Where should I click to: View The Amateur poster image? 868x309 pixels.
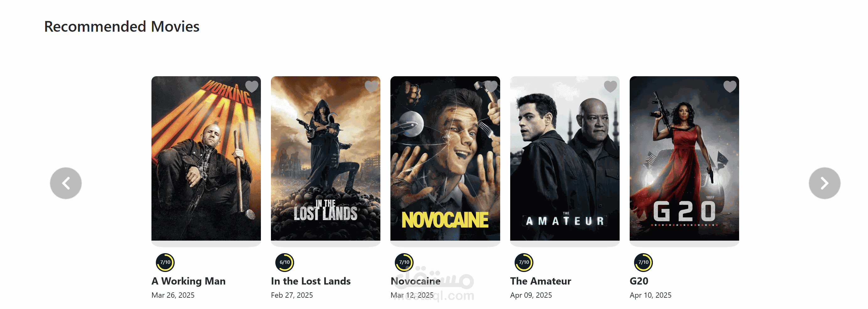point(565,158)
